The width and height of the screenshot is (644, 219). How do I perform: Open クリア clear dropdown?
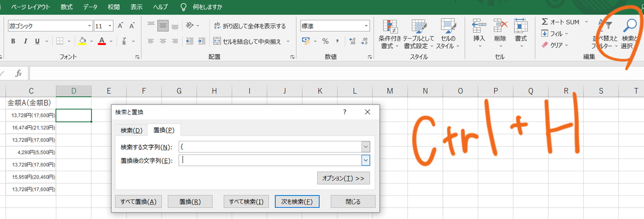click(x=555, y=45)
